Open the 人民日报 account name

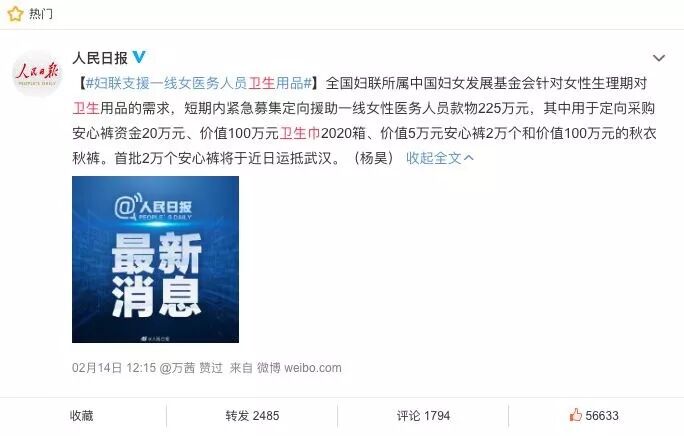(x=100, y=58)
